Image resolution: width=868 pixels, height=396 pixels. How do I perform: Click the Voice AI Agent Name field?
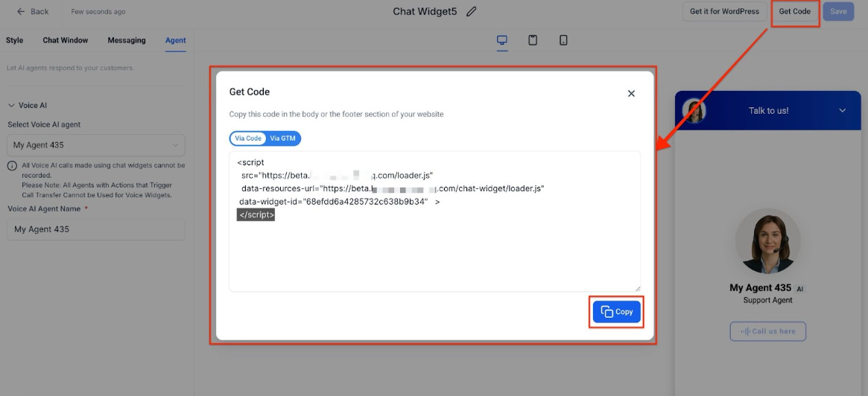(x=96, y=229)
